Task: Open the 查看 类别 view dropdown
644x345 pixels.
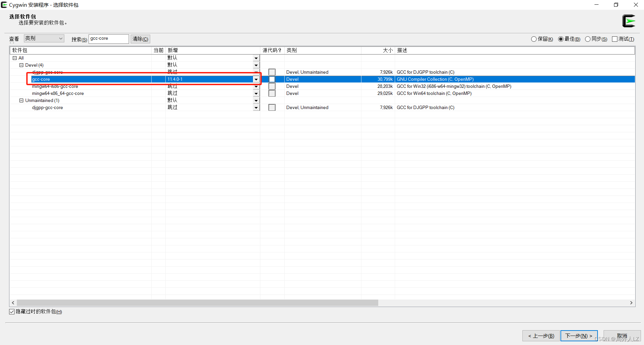Action: point(44,38)
